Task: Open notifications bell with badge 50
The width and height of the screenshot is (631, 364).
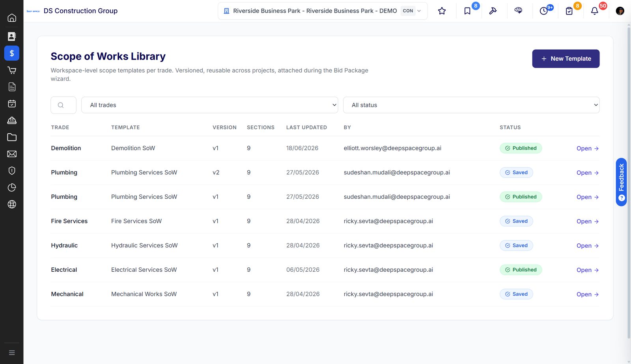Action: click(595, 11)
